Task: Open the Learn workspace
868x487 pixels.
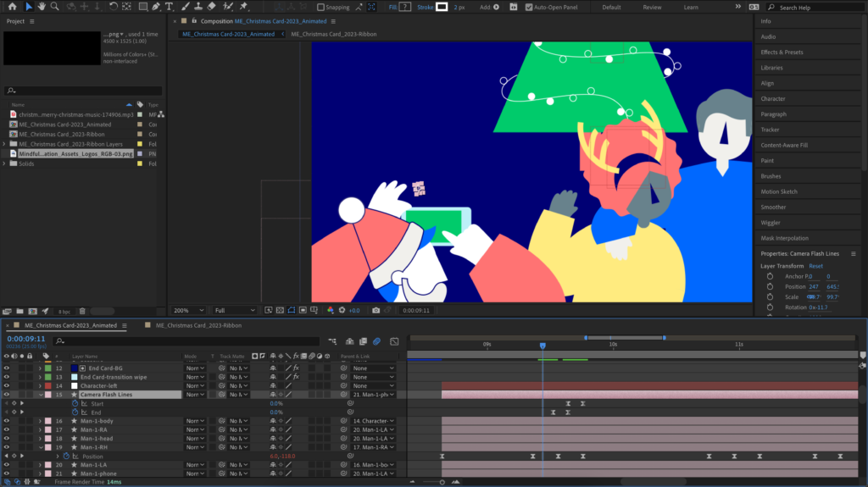Action: coord(690,7)
